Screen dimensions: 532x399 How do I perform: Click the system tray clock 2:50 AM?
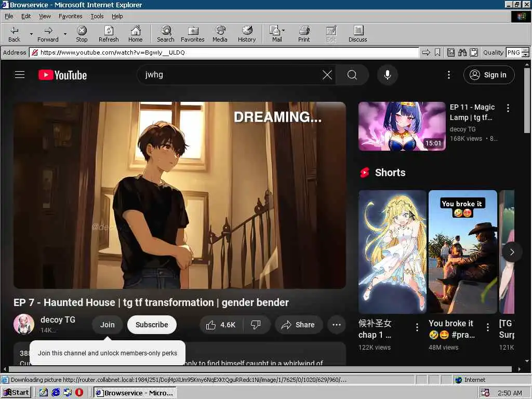tap(510, 393)
